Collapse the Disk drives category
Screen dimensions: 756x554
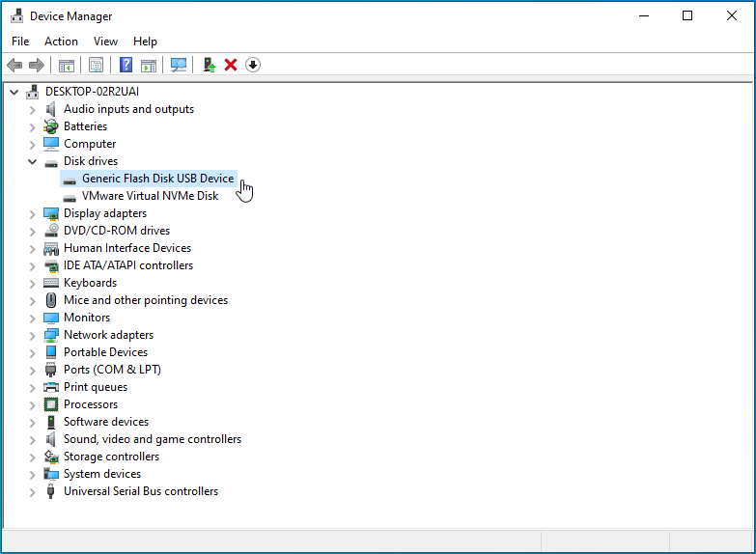33,161
